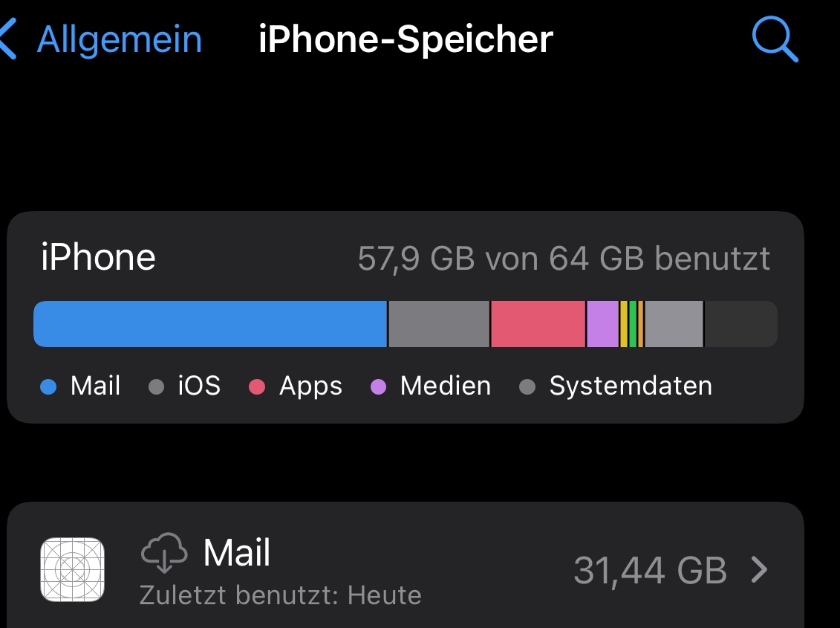Tap the '57,9 GB von 64 GB benutzt' text

[564, 259]
